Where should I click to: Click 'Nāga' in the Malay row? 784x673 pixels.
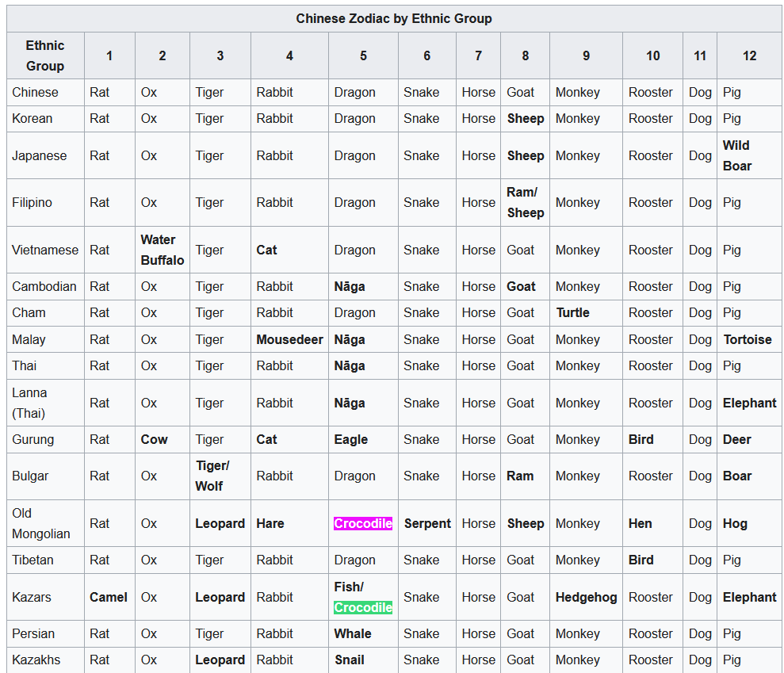coord(350,339)
